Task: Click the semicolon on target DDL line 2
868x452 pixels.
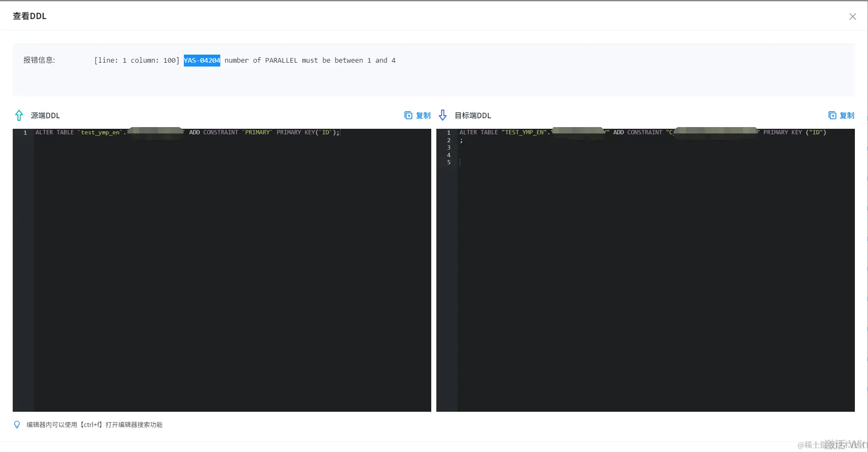Action: pyautogui.click(x=461, y=141)
